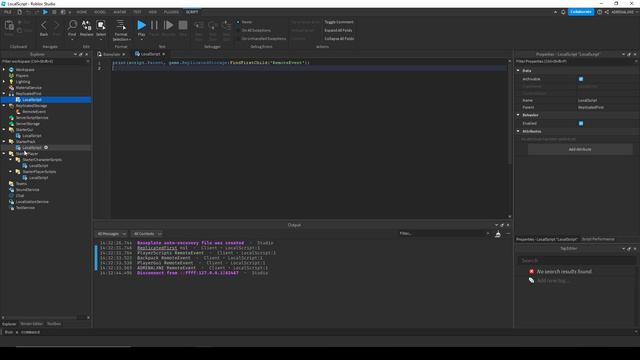Toggle the Enabled checkbox
640x360 pixels.
(x=581, y=123)
